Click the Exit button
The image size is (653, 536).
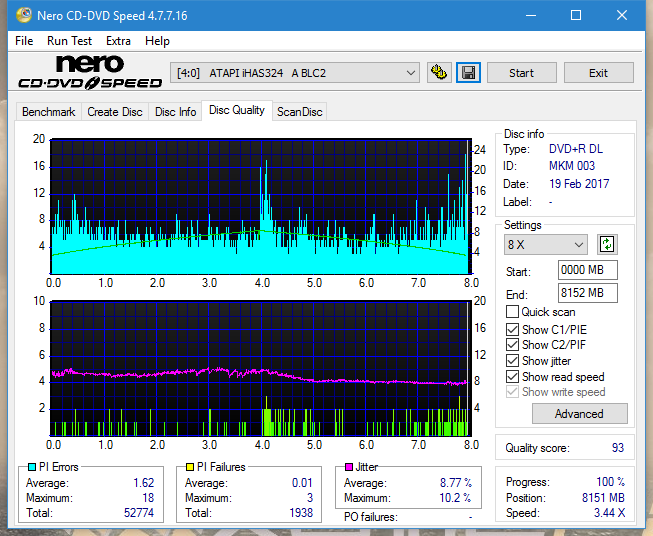(x=598, y=73)
